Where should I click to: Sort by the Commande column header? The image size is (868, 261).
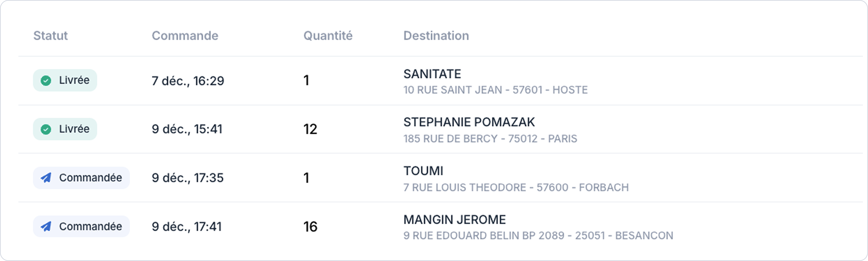tap(185, 36)
